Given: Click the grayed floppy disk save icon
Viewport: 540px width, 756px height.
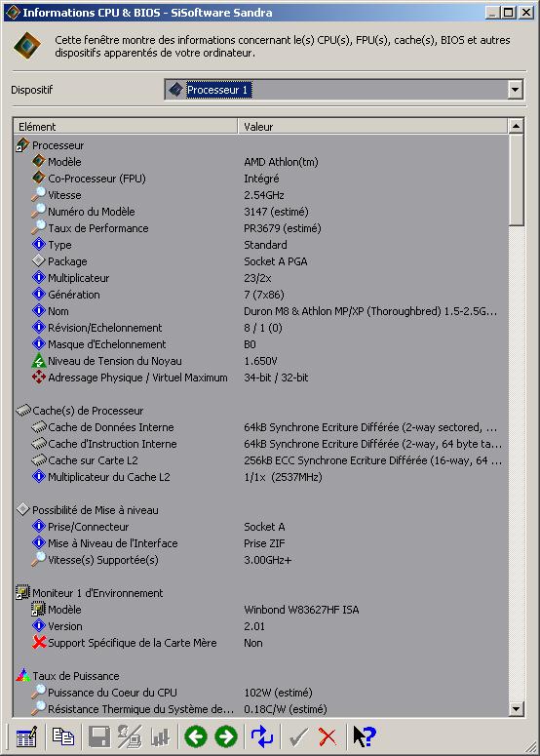Looking at the screenshot, I should pyautogui.click(x=99, y=737).
